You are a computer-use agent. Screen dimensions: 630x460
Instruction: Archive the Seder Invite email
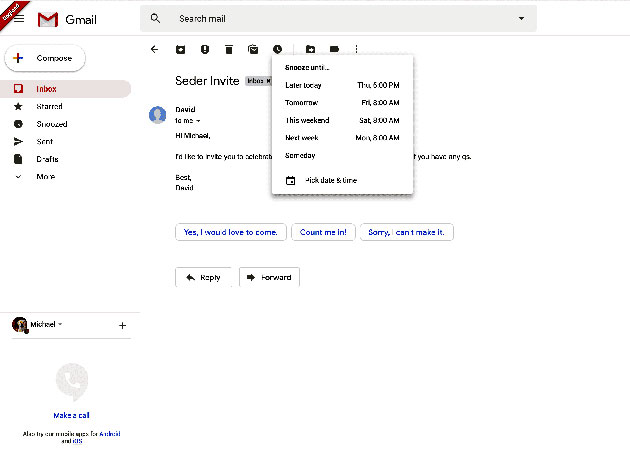[180, 48]
